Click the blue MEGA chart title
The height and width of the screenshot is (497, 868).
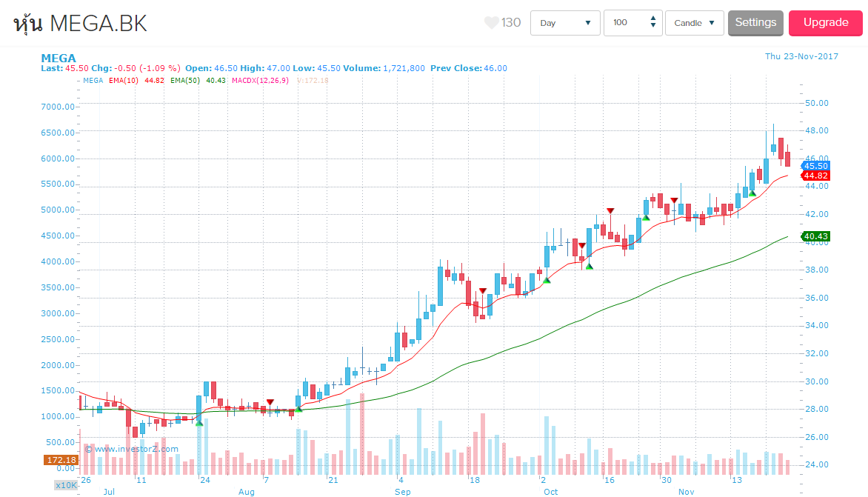click(x=58, y=58)
